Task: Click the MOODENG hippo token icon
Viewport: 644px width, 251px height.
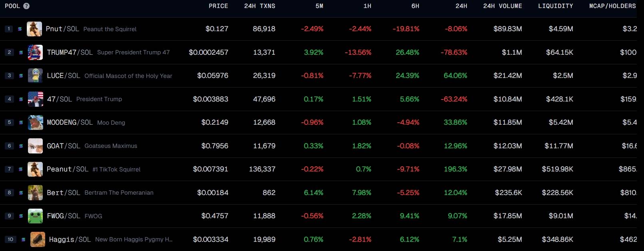Action: point(35,122)
